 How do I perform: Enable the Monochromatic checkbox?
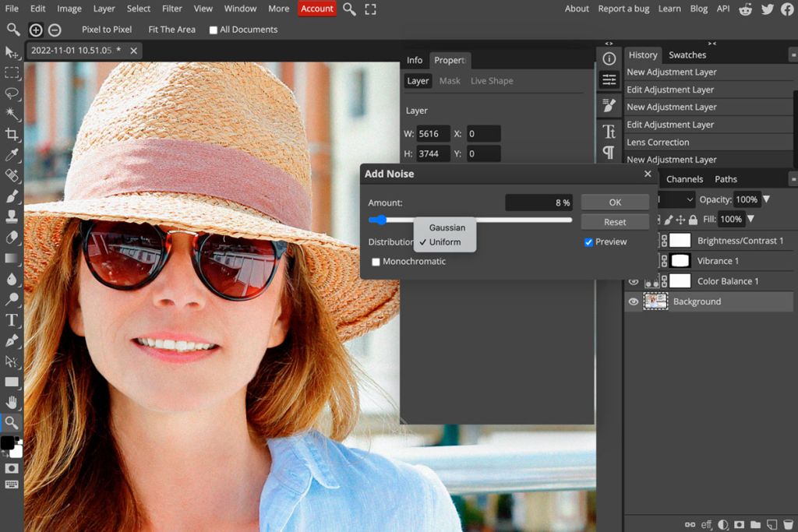pos(376,262)
